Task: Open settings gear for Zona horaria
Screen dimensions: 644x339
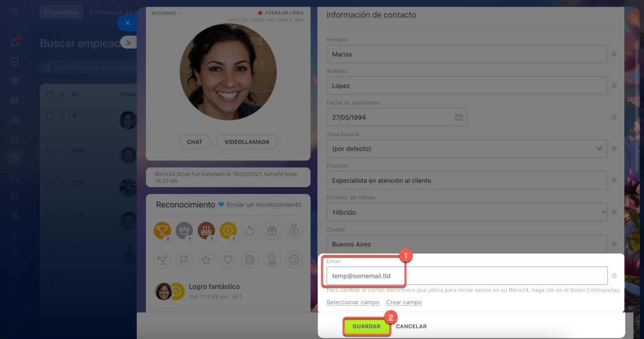Action: pyautogui.click(x=614, y=149)
